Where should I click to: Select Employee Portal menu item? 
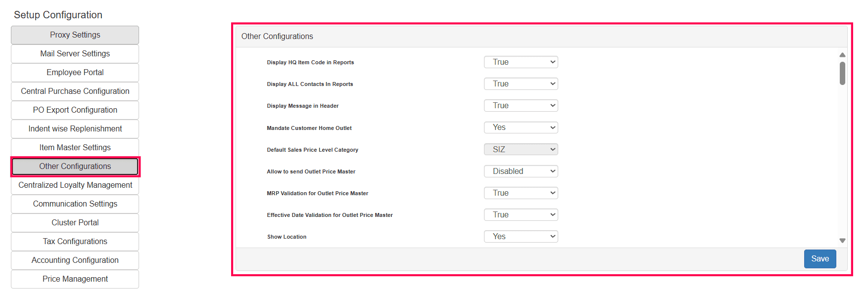75,73
